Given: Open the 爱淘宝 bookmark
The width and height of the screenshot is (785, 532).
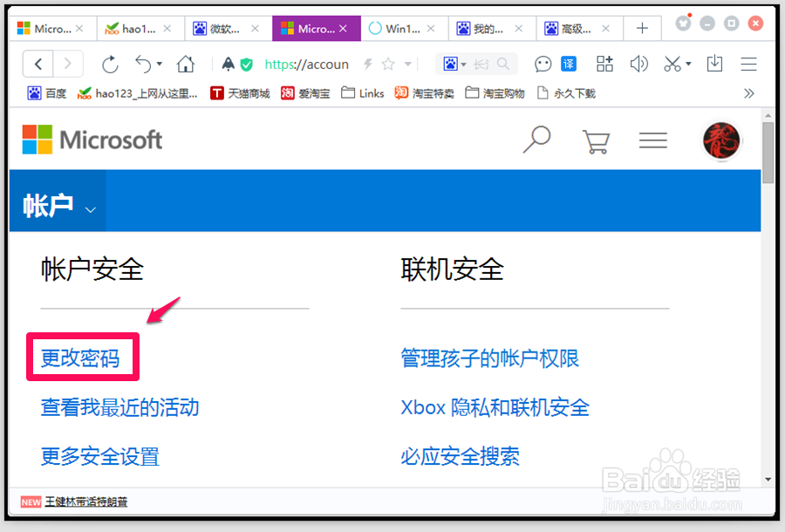Looking at the screenshot, I should point(305,93).
